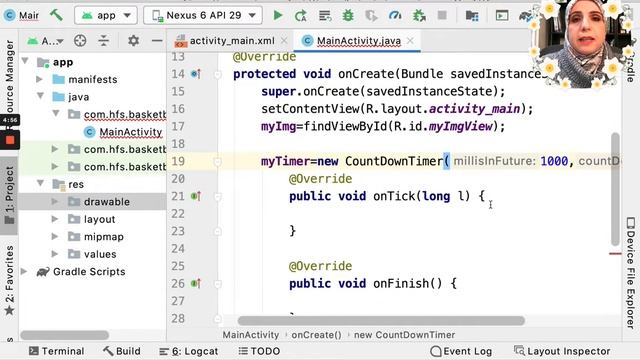Image resolution: width=640 pixels, height=360 pixels.
Task: Open the Android view selector dropdown
Action: (x=45, y=40)
